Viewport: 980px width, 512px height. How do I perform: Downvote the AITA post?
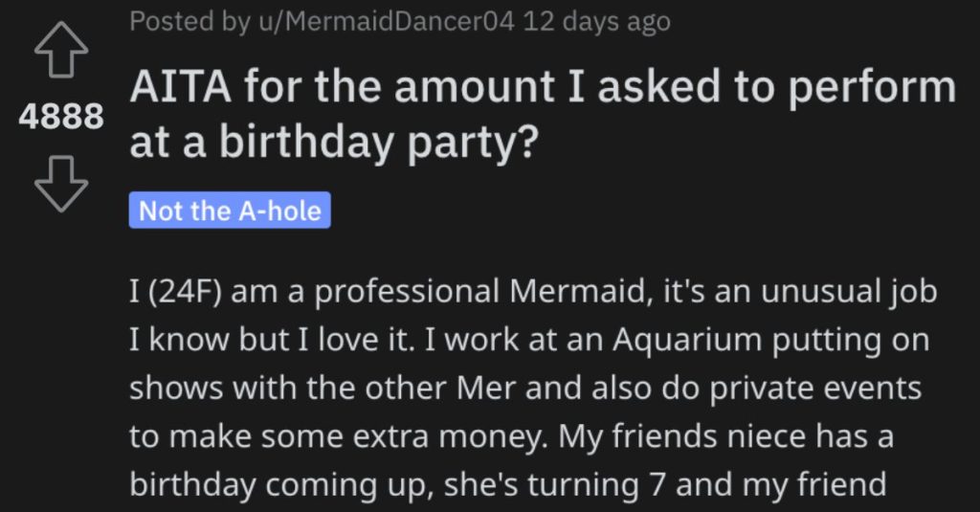coord(61,184)
